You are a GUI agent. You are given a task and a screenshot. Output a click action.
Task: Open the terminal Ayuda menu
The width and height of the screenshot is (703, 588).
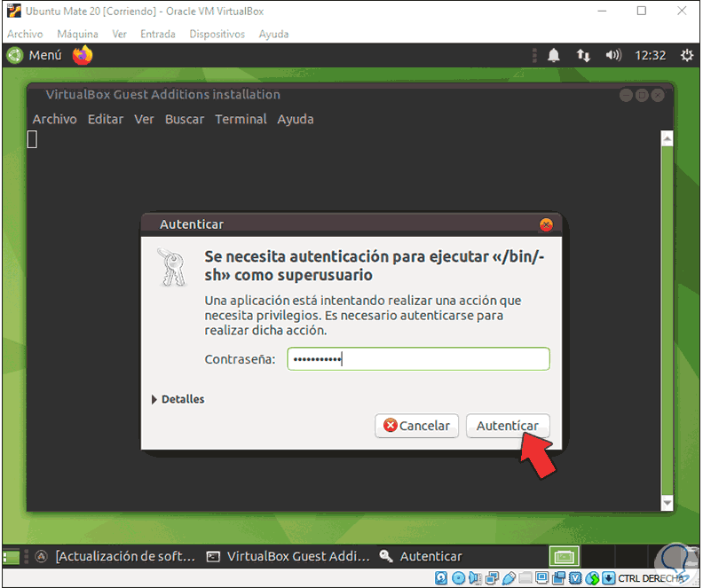tap(295, 119)
